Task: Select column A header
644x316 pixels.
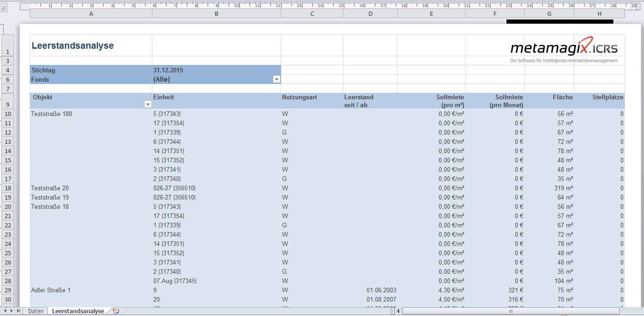Action: [91, 14]
